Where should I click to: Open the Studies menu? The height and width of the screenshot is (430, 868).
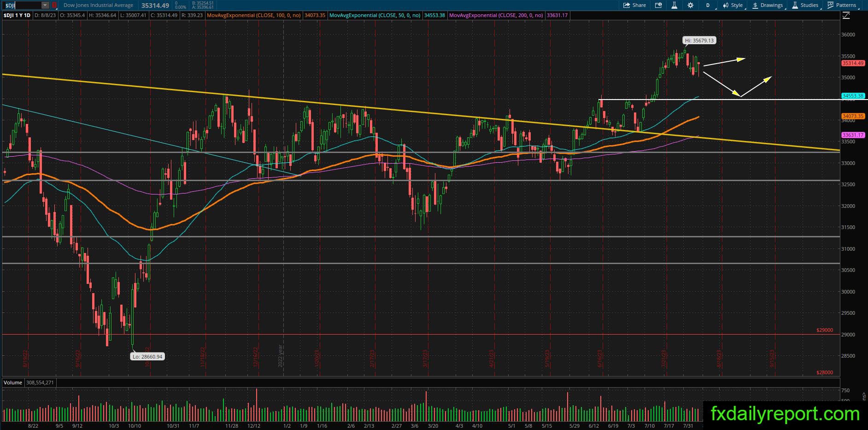(x=805, y=5)
